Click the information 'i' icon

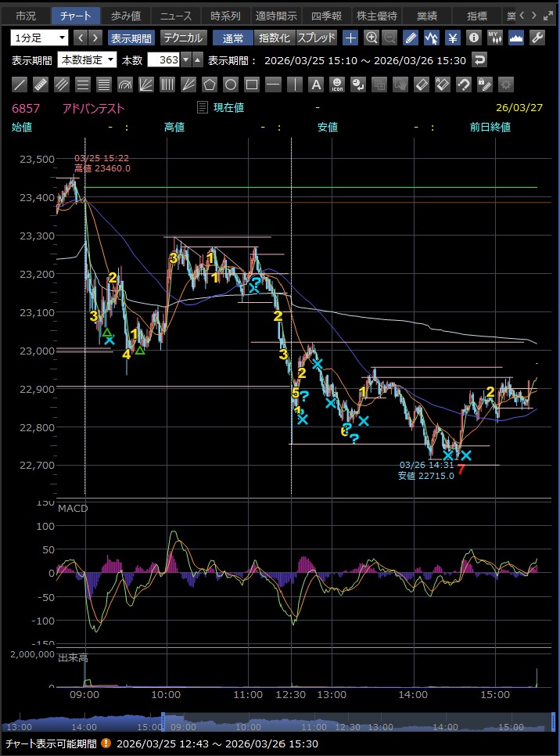[x=473, y=38]
